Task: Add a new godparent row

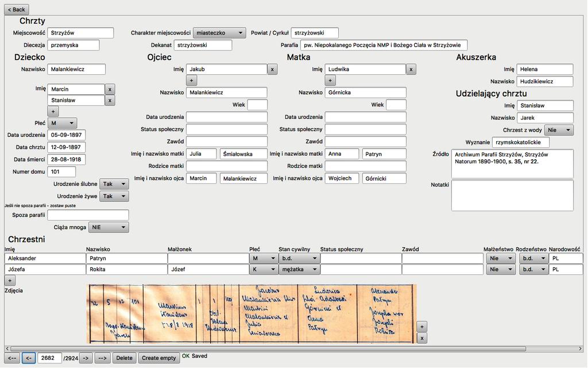Action: coord(10,281)
